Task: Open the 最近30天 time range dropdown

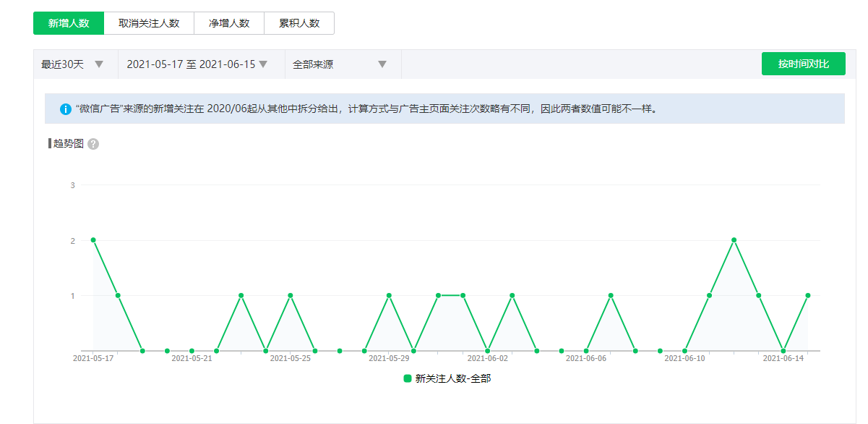Action: click(73, 64)
